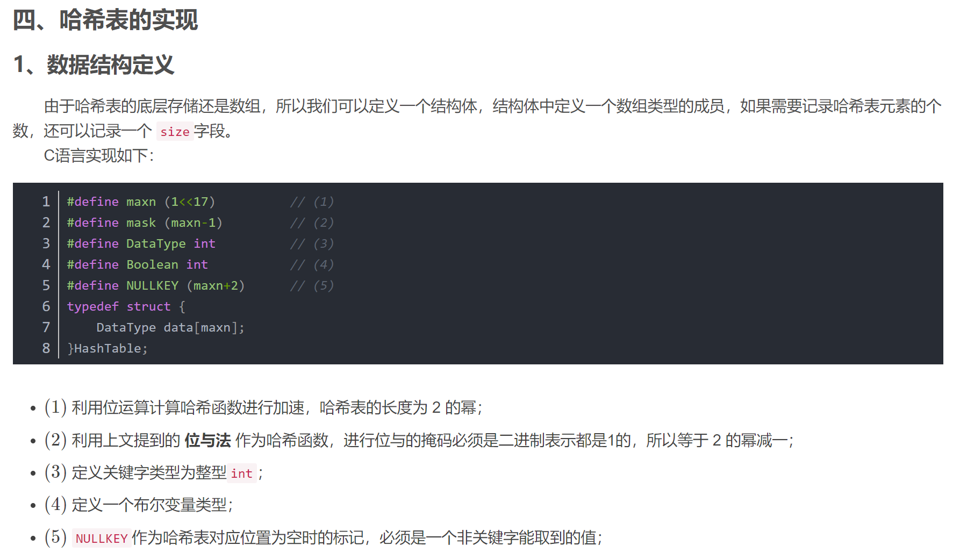Screen dimensions: 960x560
Task: Click the '#define DataType int' code line
Action: (x=141, y=243)
